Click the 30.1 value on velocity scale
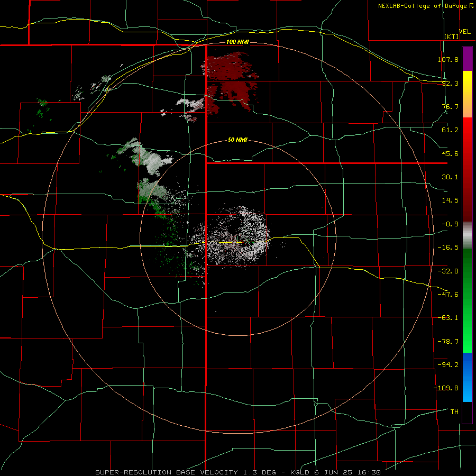The image size is (476, 476). click(450, 177)
